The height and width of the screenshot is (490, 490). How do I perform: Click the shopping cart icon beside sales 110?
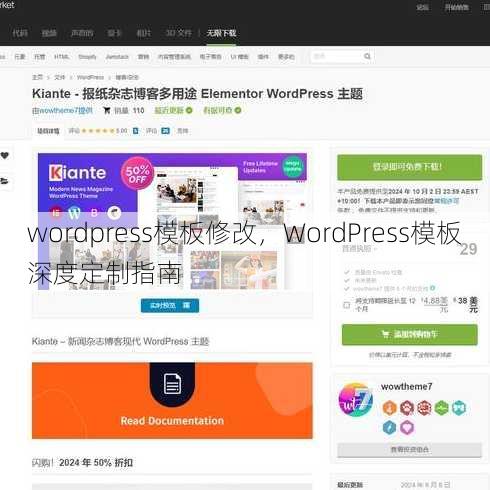point(107,110)
